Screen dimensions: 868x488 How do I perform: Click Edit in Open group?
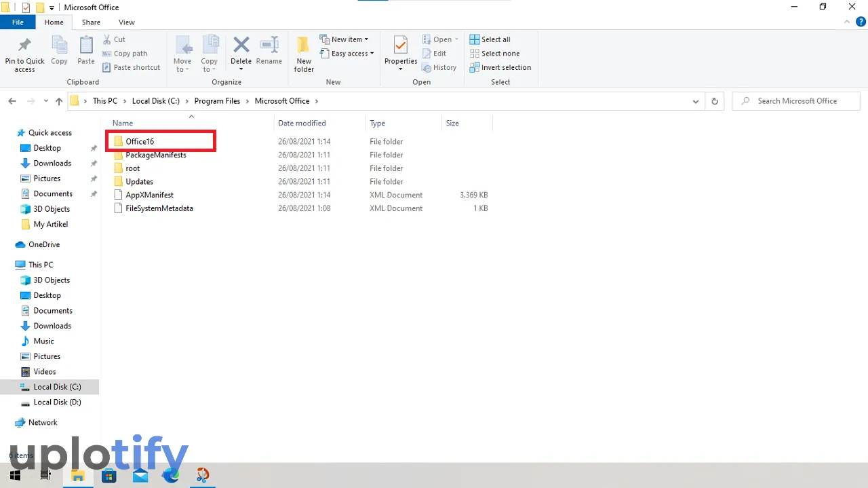point(434,54)
